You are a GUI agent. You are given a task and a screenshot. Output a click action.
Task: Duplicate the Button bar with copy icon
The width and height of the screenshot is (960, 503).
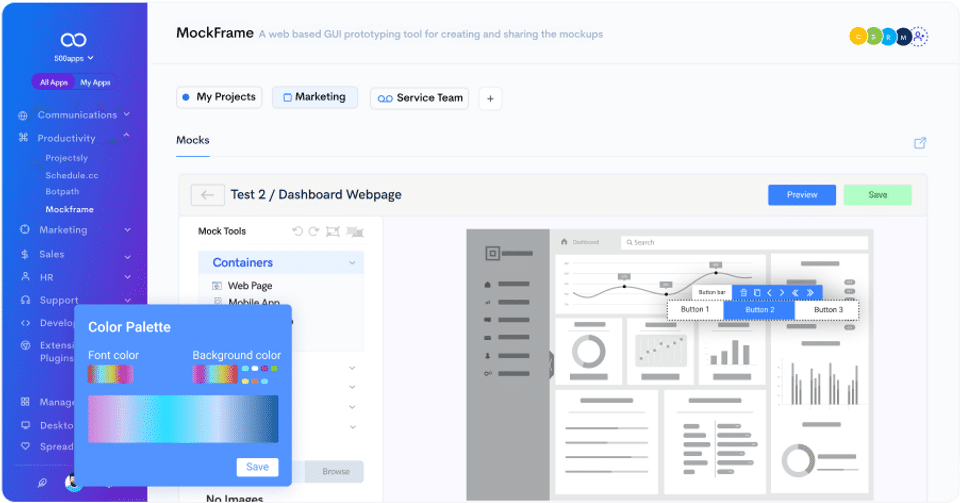(x=757, y=292)
